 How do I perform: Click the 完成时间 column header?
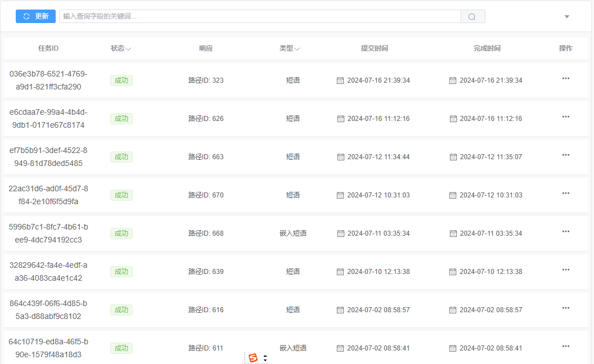[487, 48]
